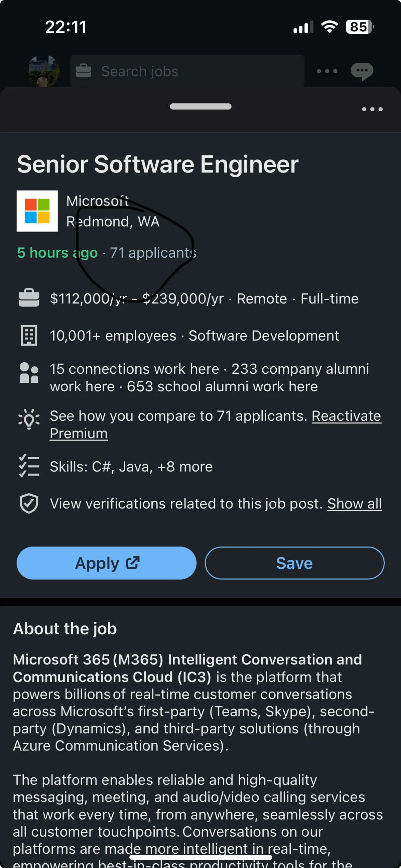Open the top bar three-dot menu
The height and width of the screenshot is (868, 401).
click(x=327, y=71)
